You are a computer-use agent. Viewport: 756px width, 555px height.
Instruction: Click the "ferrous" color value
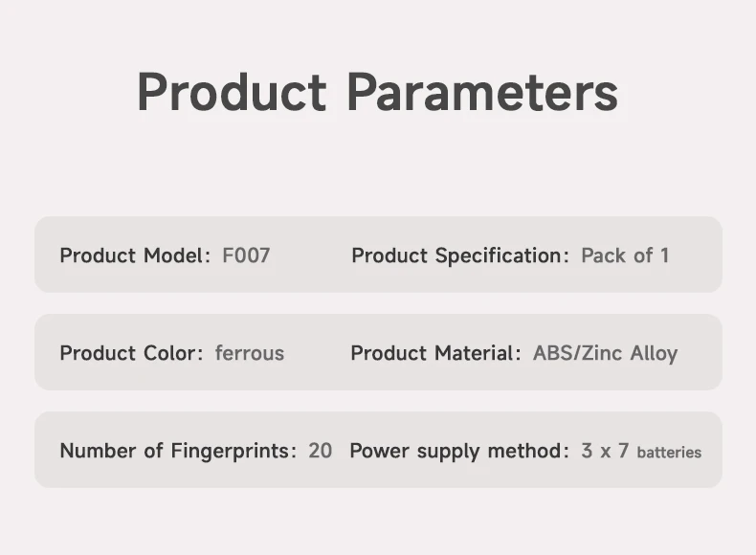click(250, 353)
